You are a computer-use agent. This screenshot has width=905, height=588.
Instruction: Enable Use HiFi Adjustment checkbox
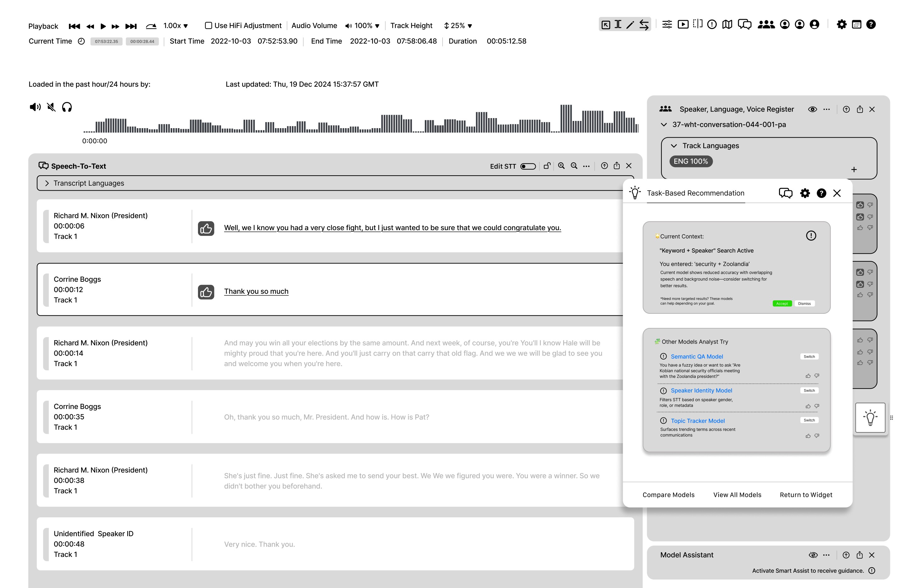(x=208, y=25)
